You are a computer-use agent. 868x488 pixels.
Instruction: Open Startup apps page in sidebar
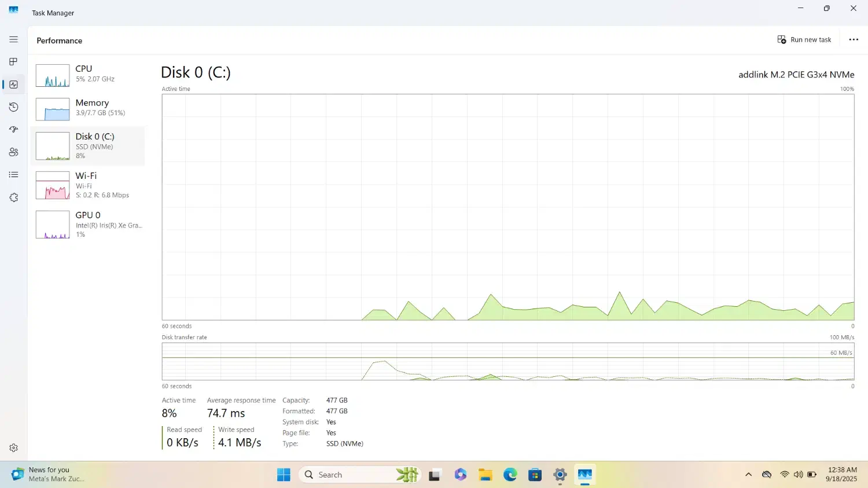point(14,130)
